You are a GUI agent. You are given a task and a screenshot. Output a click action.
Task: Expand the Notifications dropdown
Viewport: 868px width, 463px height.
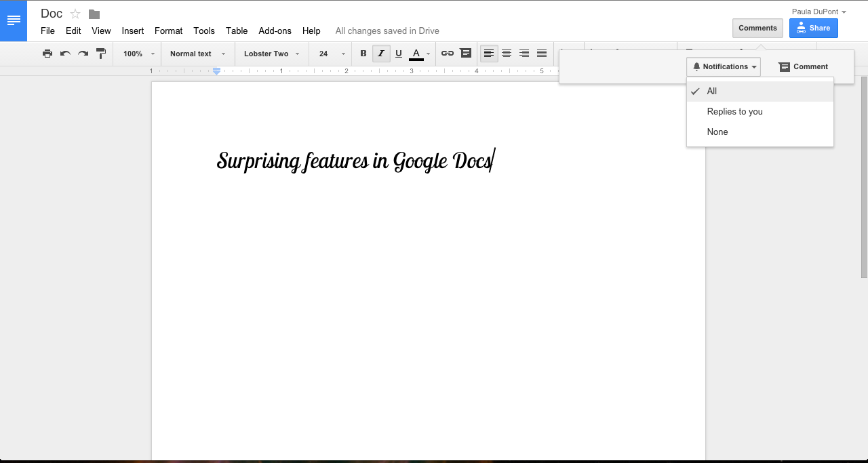(x=724, y=66)
